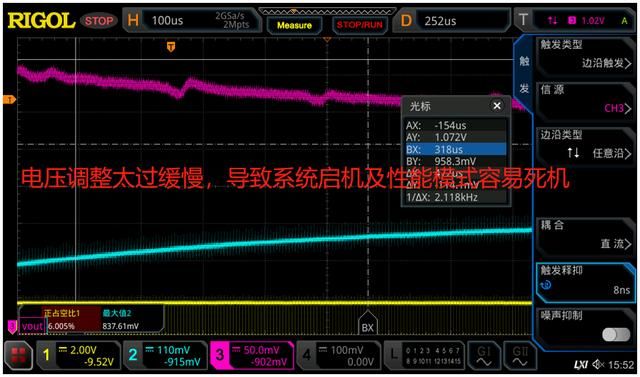Select the BY 958.3mV cursor row
Viewport: 640px width, 377px height.
coord(456,161)
